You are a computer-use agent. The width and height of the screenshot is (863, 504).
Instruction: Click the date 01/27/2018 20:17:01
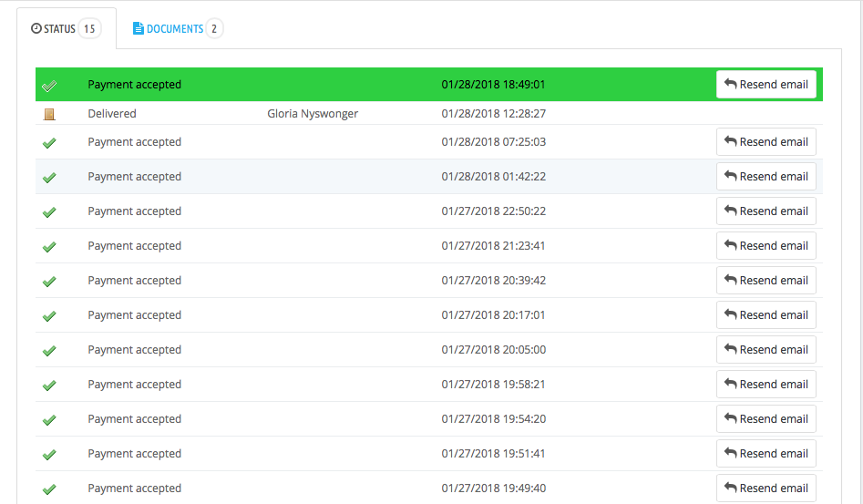coord(493,315)
